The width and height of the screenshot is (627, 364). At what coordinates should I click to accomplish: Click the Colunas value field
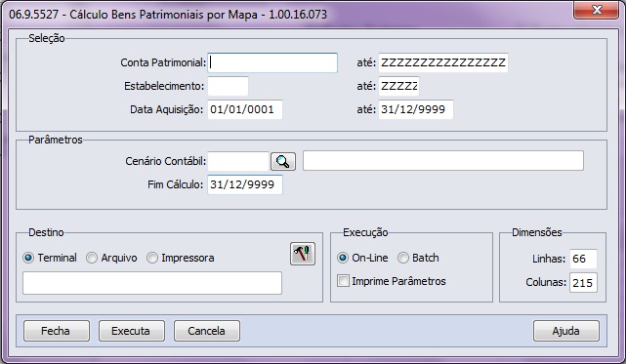[583, 282]
